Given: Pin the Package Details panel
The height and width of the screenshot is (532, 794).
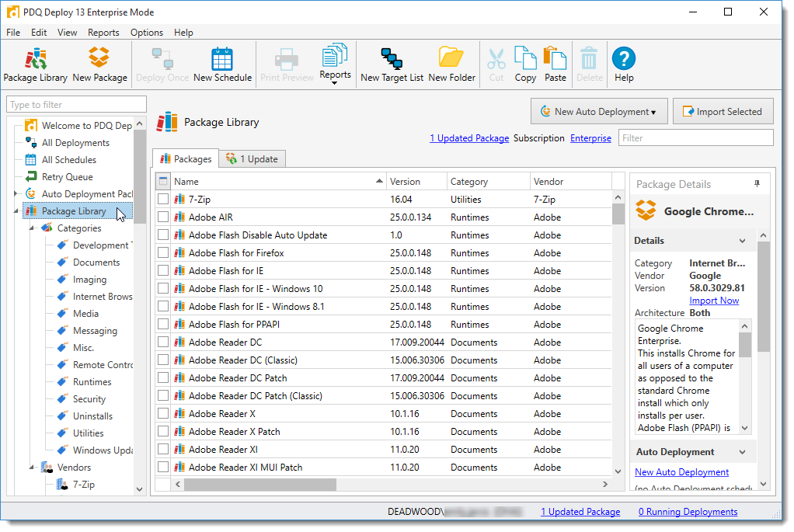Looking at the screenshot, I should [x=757, y=184].
